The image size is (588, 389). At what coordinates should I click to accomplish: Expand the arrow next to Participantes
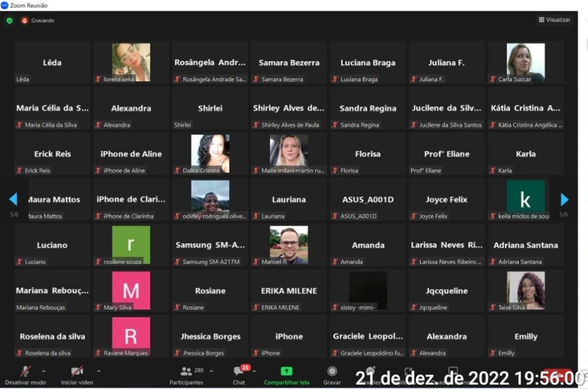pyautogui.click(x=211, y=371)
